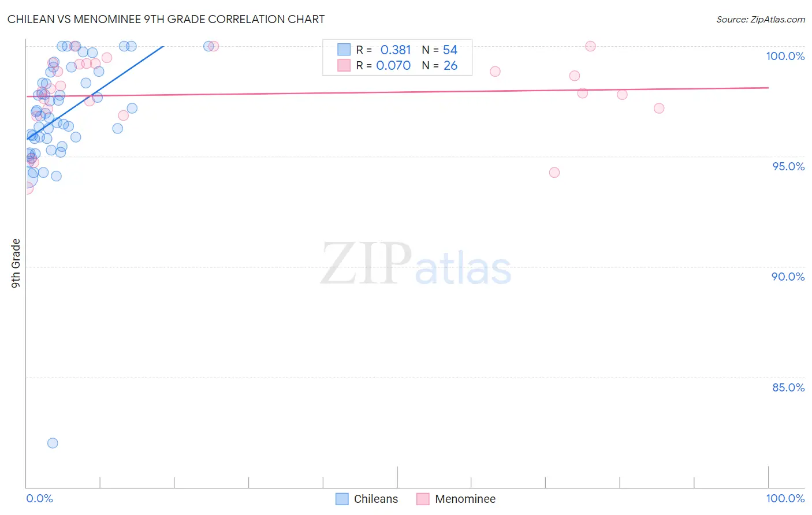812x515 pixels.
Task: Click the N = 54 value in legend
Action: [x=439, y=50]
